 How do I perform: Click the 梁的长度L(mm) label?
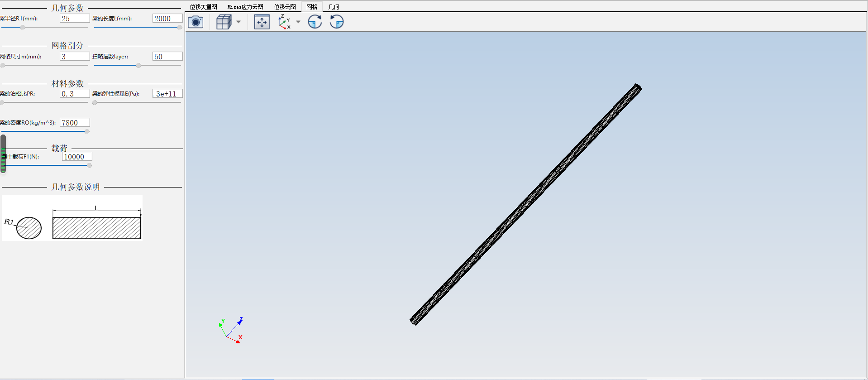point(112,19)
